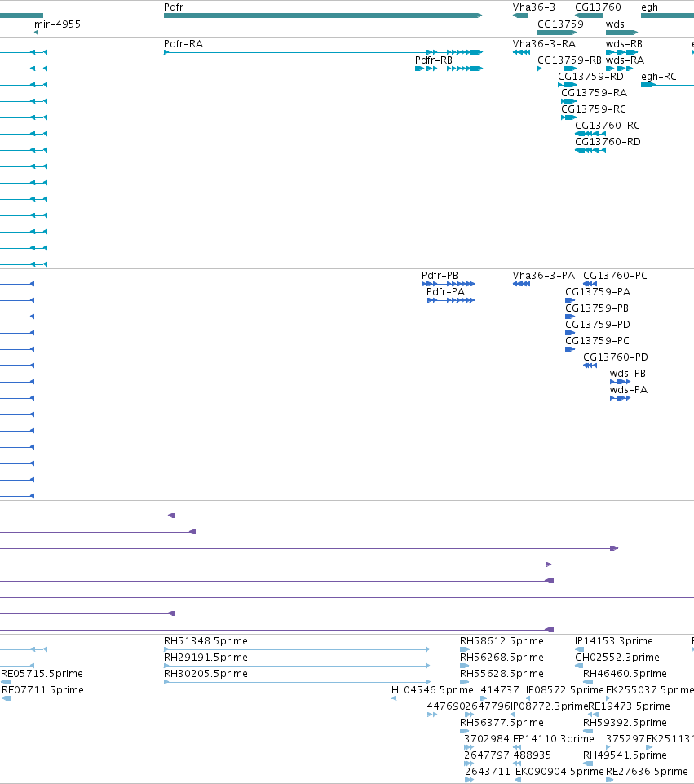Click the CG13760 gene label
This screenshot has height=784, width=694.
tap(598, 7)
